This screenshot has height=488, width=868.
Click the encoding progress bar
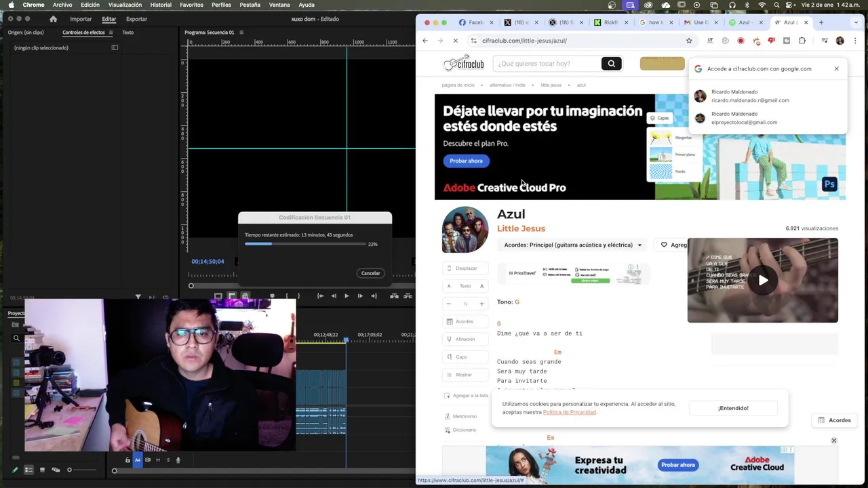click(305, 243)
